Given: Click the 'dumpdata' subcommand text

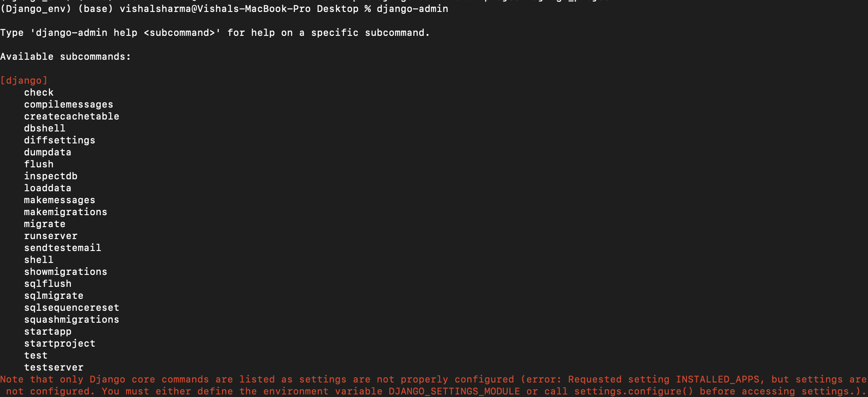Looking at the screenshot, I should (48, 152).
